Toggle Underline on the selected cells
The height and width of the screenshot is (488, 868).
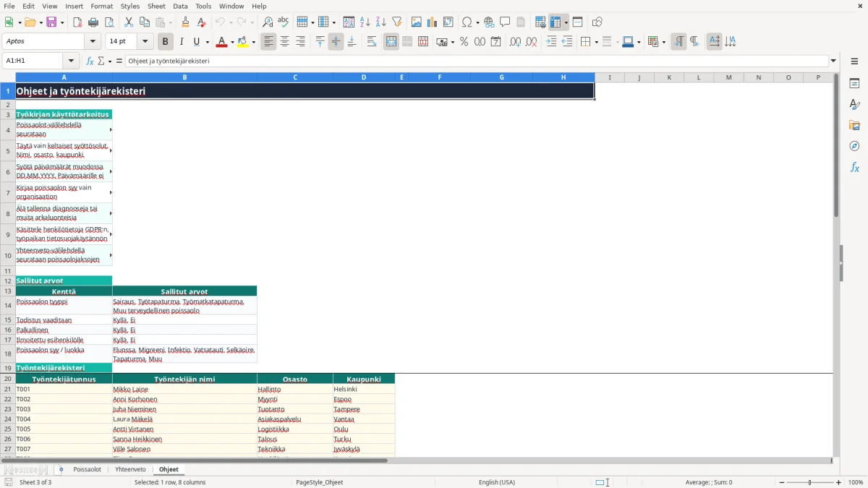click(x=196, y=42)
